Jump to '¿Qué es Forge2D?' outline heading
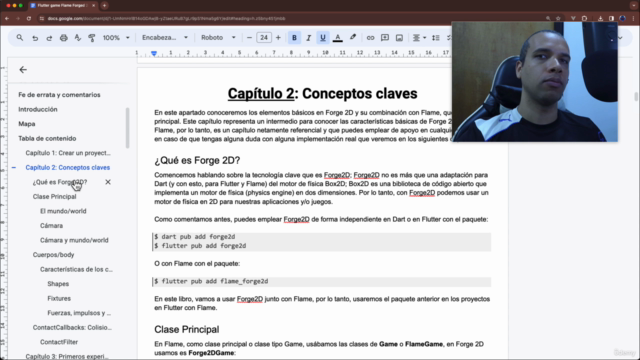The height and width of the screenshot is (360, 640). click(x=60, y=182)
